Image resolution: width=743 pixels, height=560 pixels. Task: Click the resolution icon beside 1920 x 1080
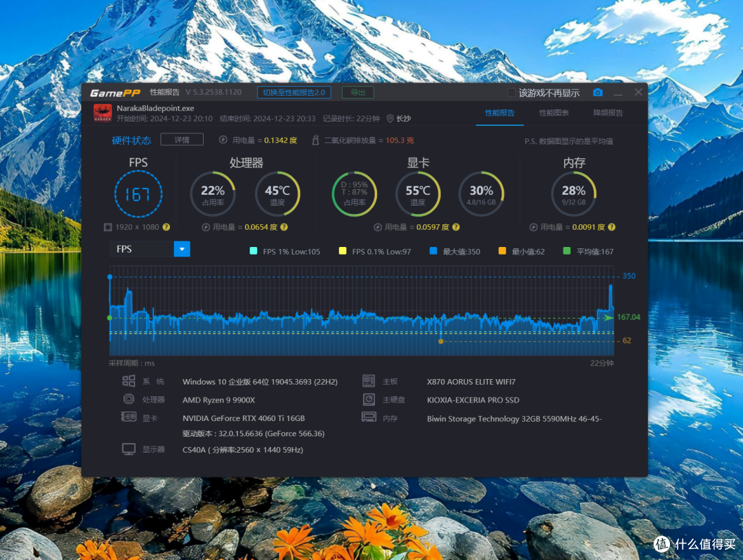coord(108,228)
